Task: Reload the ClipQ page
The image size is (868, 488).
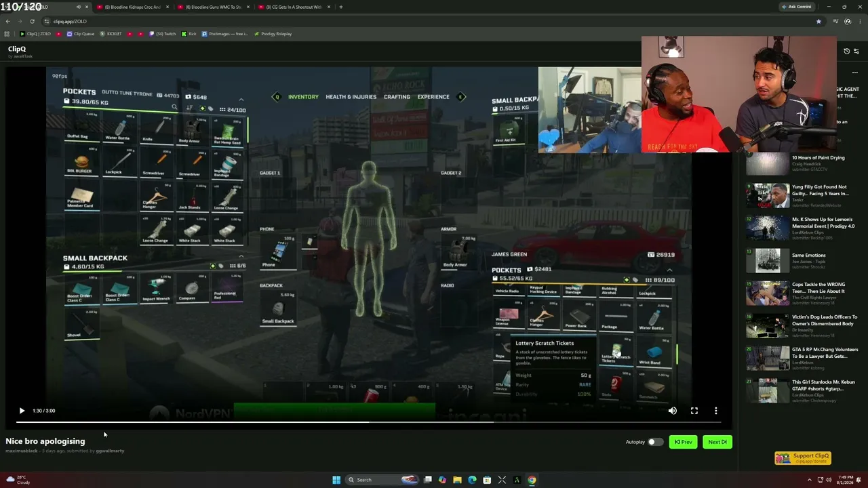Action: [x=32, y=21]
